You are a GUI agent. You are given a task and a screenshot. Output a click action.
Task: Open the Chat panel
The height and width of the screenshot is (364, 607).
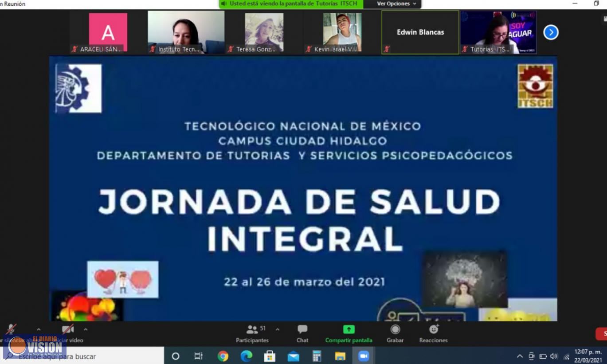[302, 333]
